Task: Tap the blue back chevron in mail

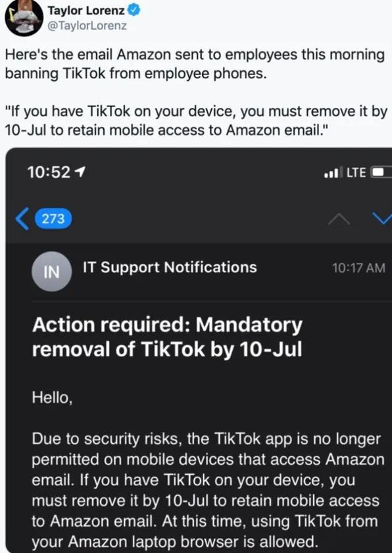Action: tap(22, 219)
